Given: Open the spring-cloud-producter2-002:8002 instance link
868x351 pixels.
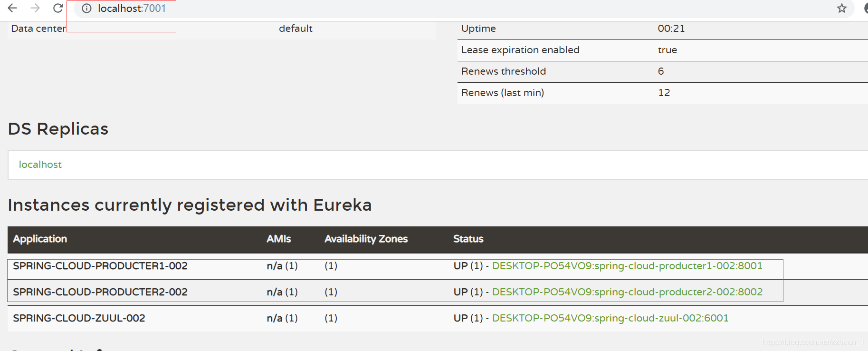Looking at the screenshot, I should point(627,292).
